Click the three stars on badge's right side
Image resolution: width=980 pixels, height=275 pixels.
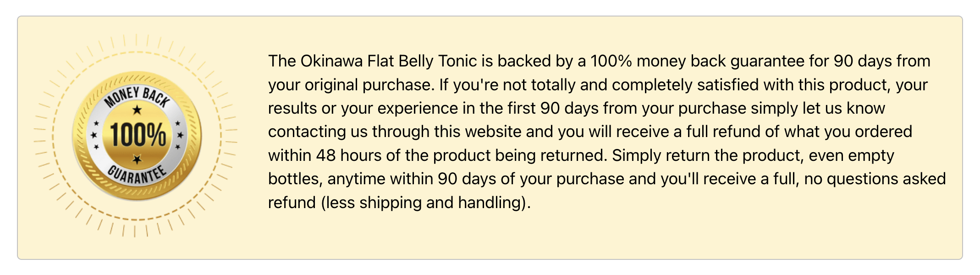[179, 135]
